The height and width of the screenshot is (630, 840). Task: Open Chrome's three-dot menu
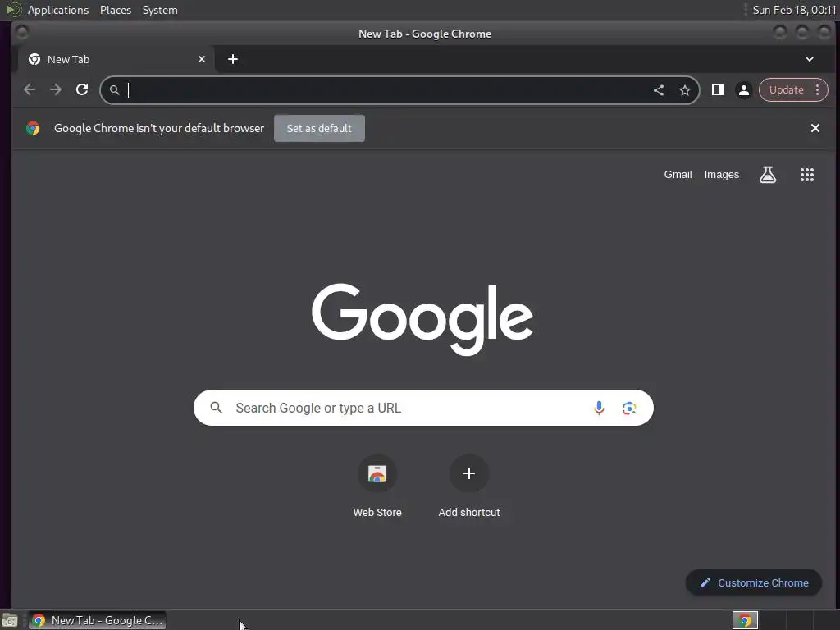818,90
